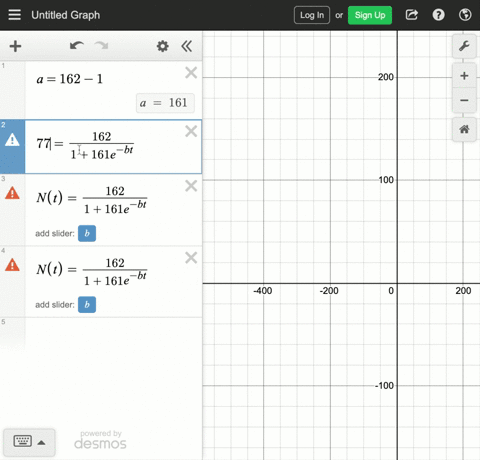Image resolution: width=480 pixels, height=460 pixels.
Task: Show the on-screen keyboard
Action: click(x=23, y=441)
